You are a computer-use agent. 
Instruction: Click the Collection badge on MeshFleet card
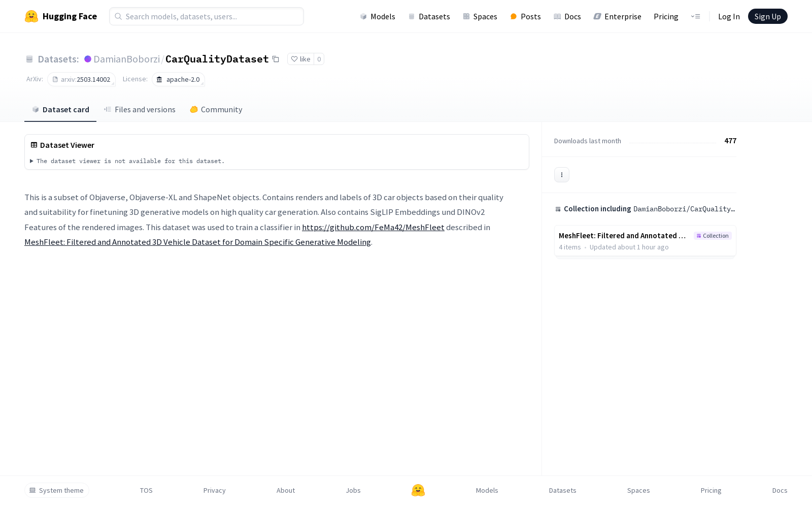coord(713,236)
